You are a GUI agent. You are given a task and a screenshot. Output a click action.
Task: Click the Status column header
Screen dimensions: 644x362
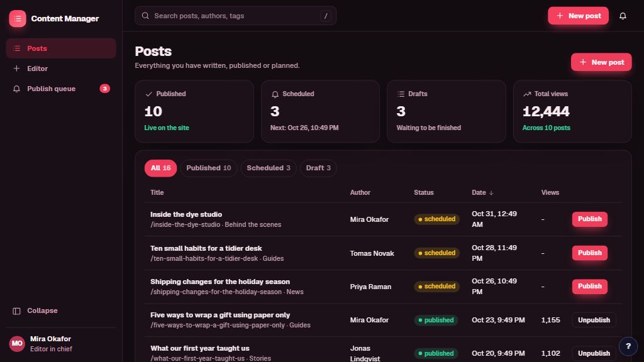click(423, 192)
